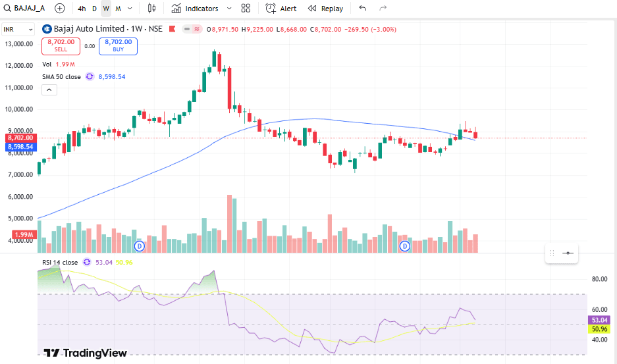The width and height of the screenshot is (617, 364).
Task: Select the Vol 1.99 M legend
Action: pos(58,64)
